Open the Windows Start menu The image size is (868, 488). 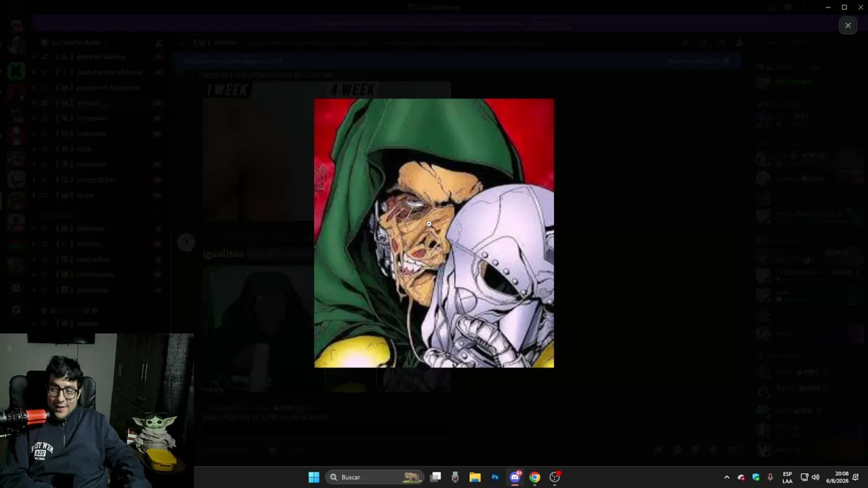coord(314,477)
